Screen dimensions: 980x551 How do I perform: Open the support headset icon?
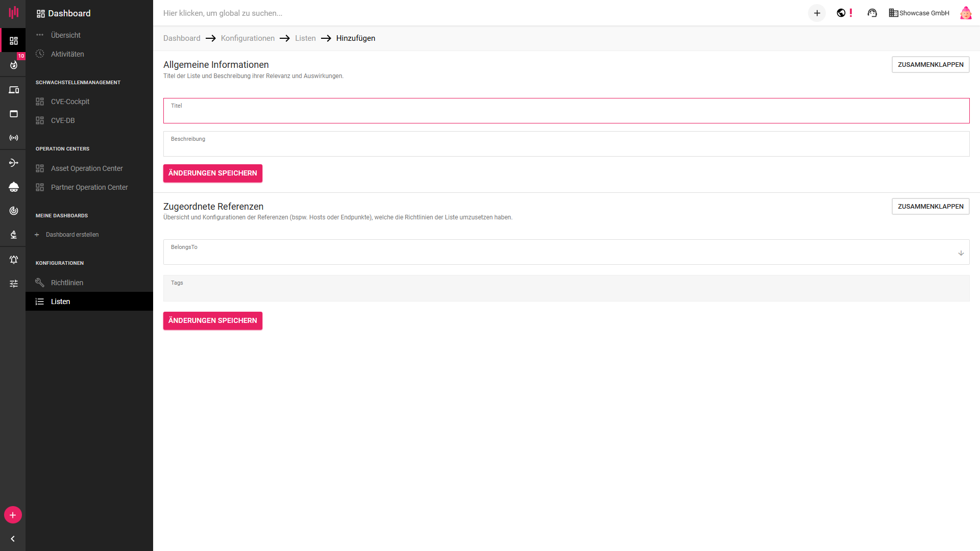pyautogui.click(x=872, y=13)
